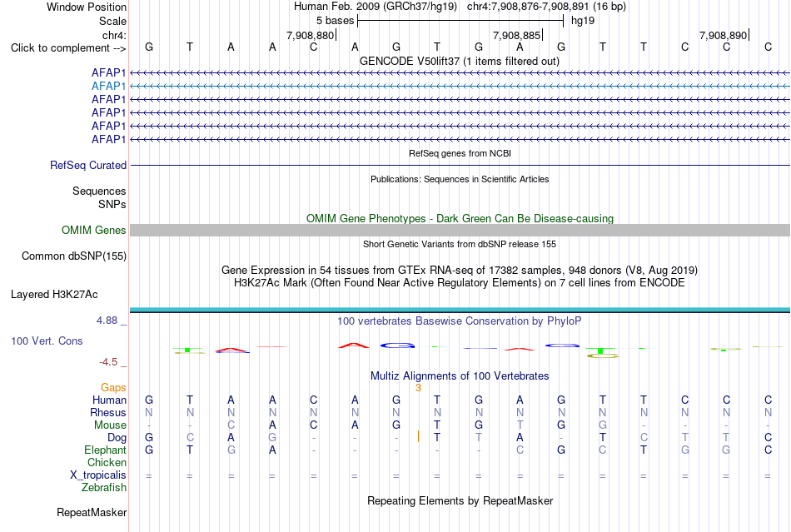The width and height of the screenshot is (791, 532).
Task: Click the 7,908,885 coordinate marker
Action: point(517,35)
